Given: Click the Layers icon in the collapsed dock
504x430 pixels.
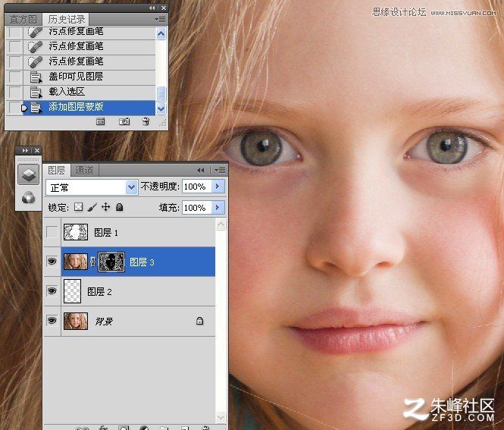Looking at the screenshot, I should coord(29,175).
